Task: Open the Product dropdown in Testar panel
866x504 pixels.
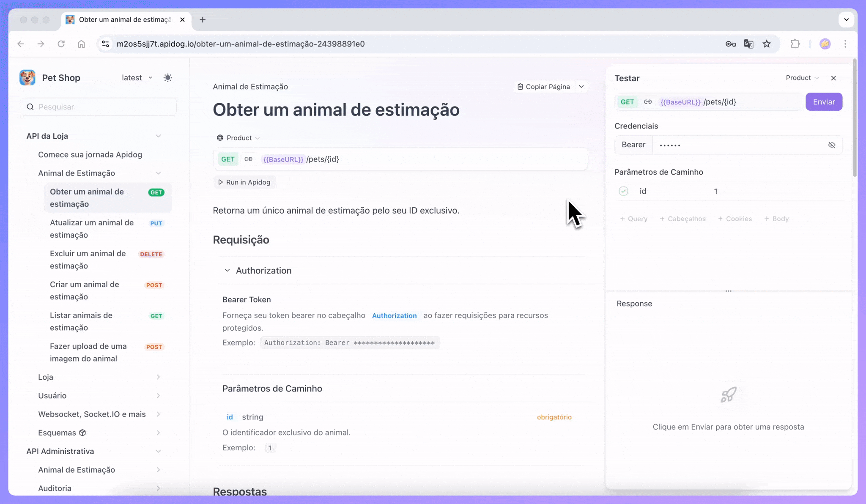Action: click(802, 78)
